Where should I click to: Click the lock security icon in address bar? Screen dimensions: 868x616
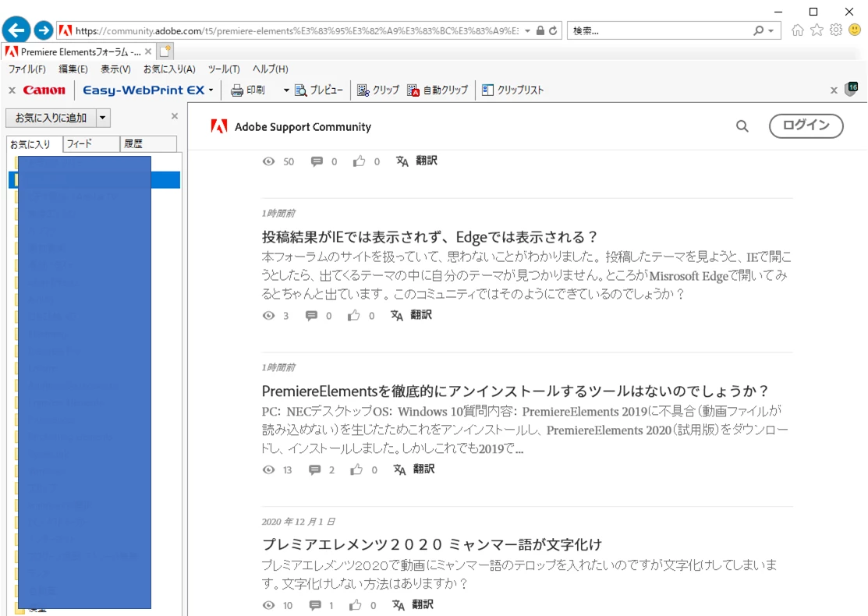540,31
